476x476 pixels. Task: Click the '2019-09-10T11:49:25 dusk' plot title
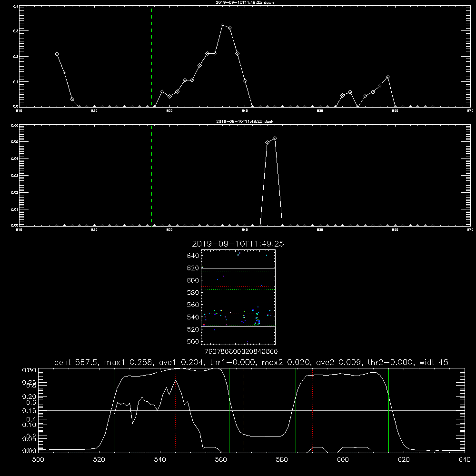coord(245,121)
